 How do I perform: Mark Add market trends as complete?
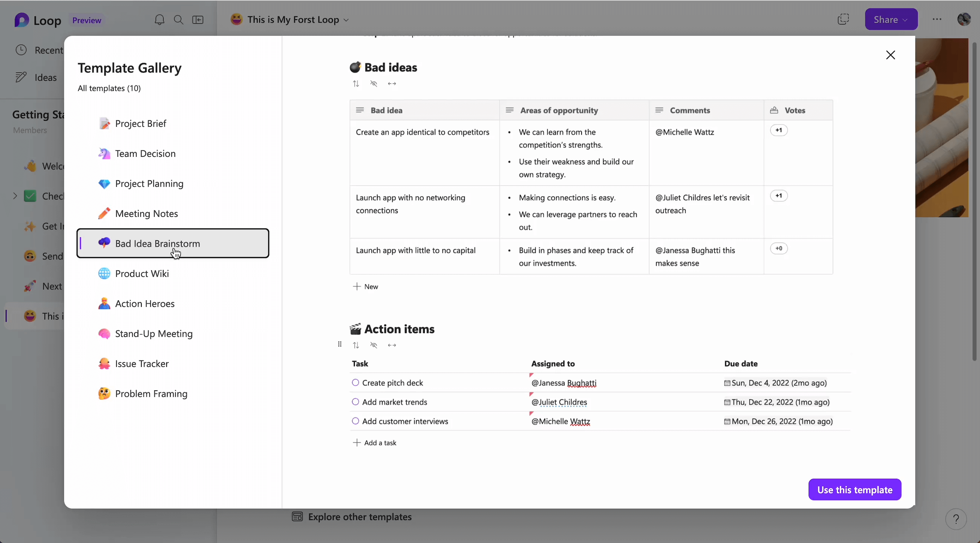355,402
